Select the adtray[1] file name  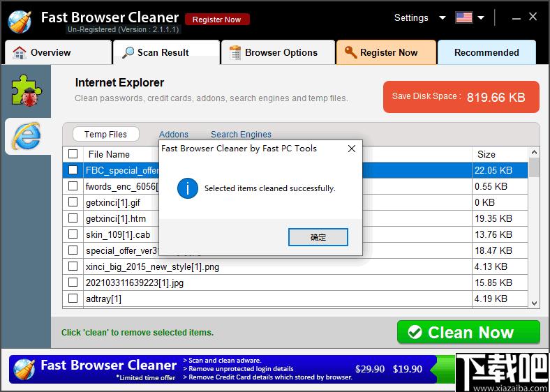(103, 299)
